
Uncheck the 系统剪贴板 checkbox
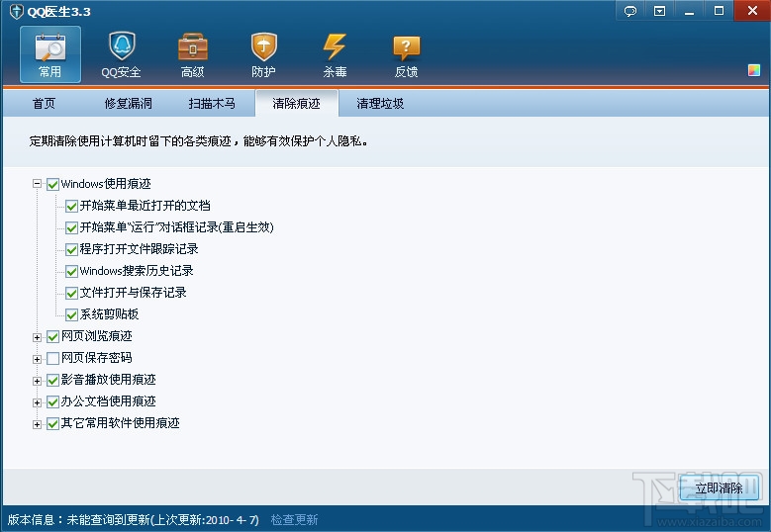click(72, 314)
